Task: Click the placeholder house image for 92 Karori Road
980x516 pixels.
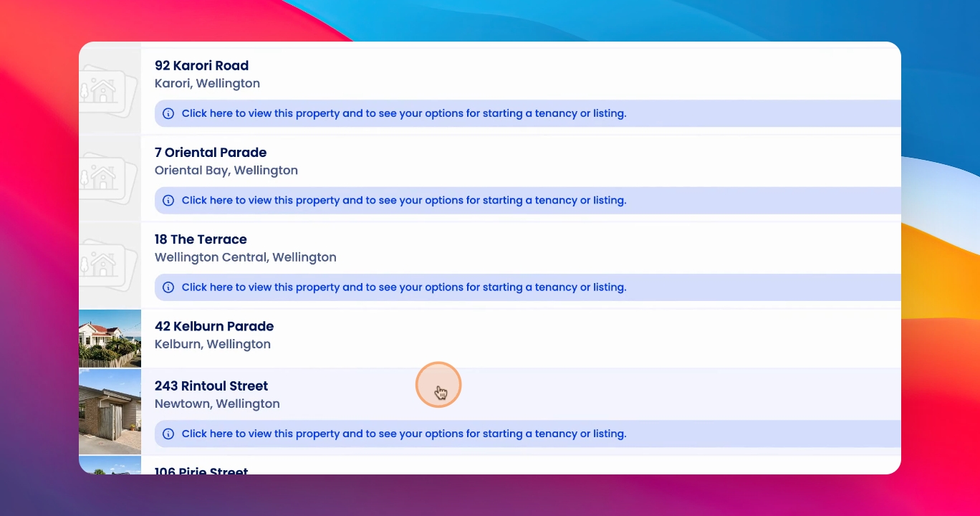Action: tap(110, 91)
